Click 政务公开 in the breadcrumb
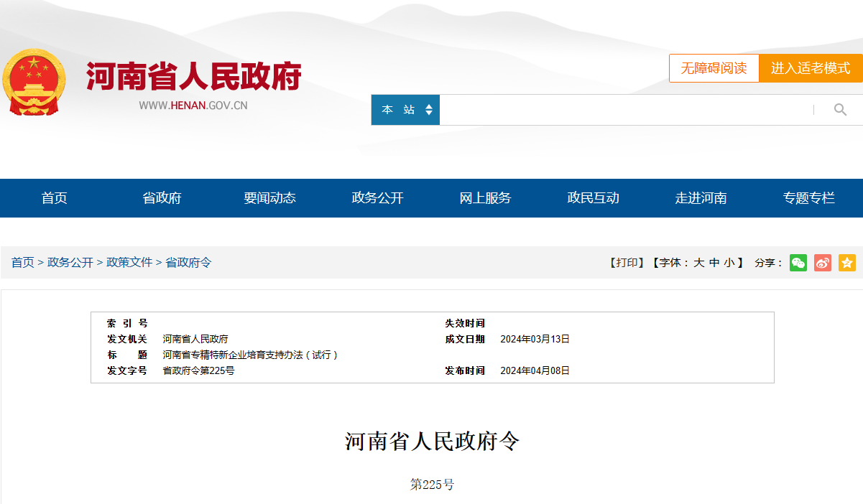Image resolution: width=863 pixels, height=504 pixels. coord(70,263)
